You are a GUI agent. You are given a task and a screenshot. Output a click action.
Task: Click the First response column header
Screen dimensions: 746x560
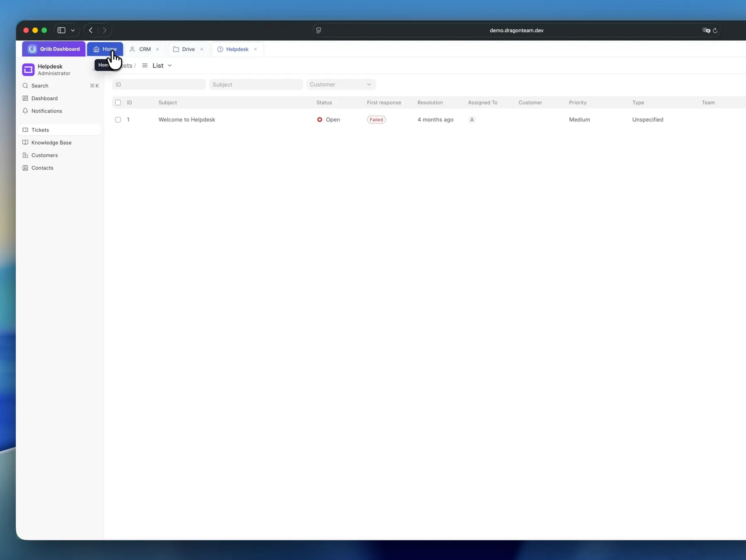[384, 102]
